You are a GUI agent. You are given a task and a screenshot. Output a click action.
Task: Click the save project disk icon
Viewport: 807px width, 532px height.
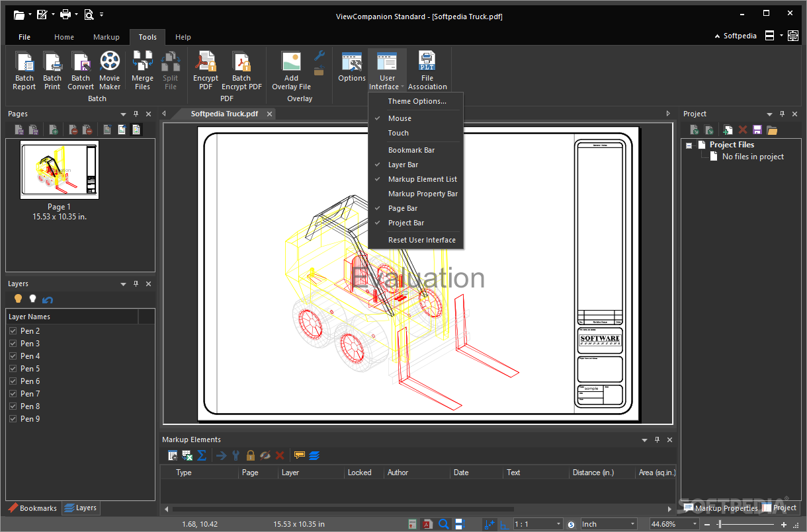click(x=757, y=130)
